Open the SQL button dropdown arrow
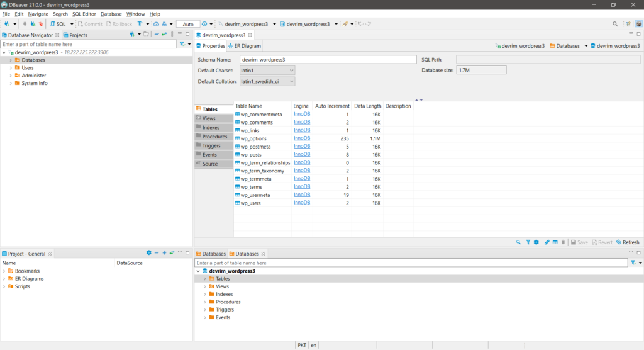Viewport: 644px width, 350px height. click(72, 24)
